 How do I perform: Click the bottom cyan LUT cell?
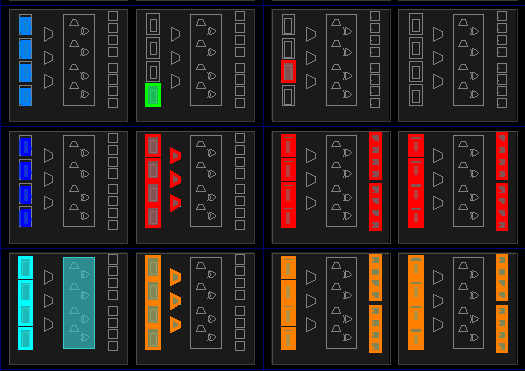25,339
